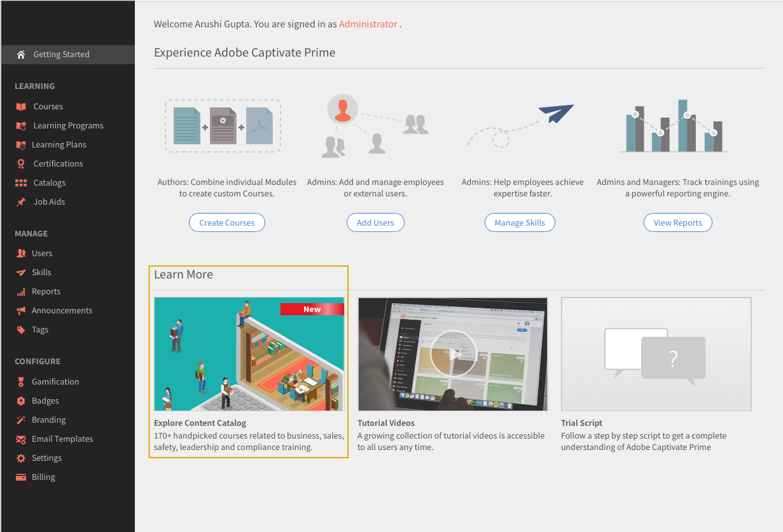Viewport: 783px width, 532px height.
Task: Click the Tags label icon
Action: coord(21,330)
